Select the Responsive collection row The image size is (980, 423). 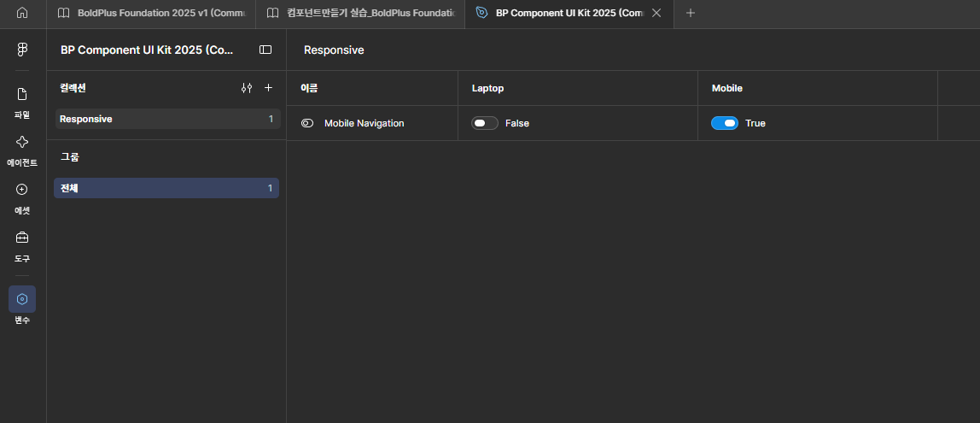[x=167, y=119]
